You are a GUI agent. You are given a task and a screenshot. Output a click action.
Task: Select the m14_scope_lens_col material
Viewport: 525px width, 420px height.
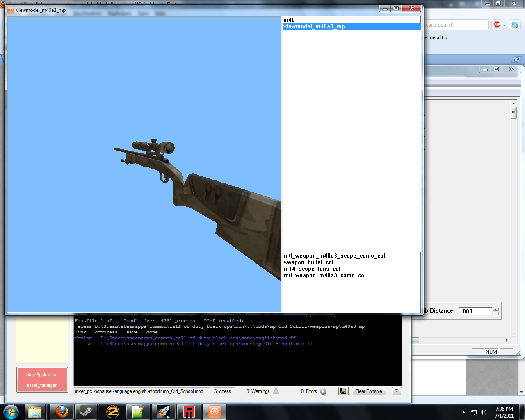pos(312,269)
